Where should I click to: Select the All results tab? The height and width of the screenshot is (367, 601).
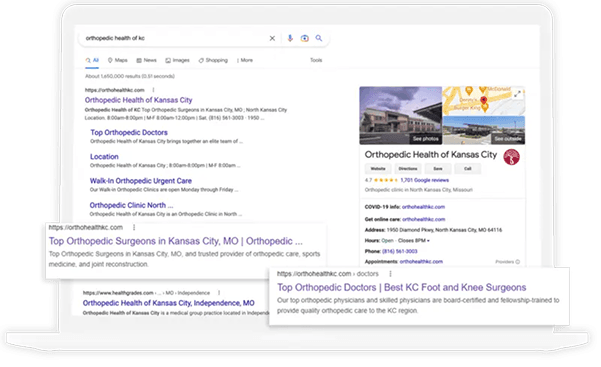[x=92, y=60]
